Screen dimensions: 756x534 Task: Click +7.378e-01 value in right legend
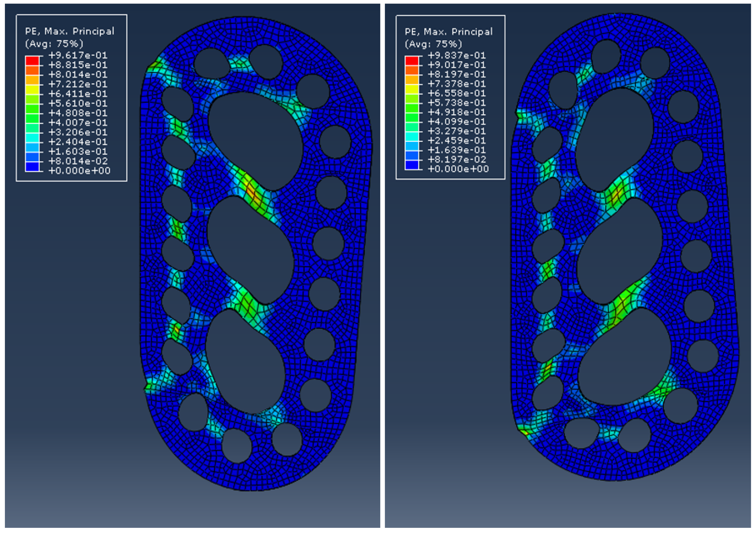click(x=457, y=83)
